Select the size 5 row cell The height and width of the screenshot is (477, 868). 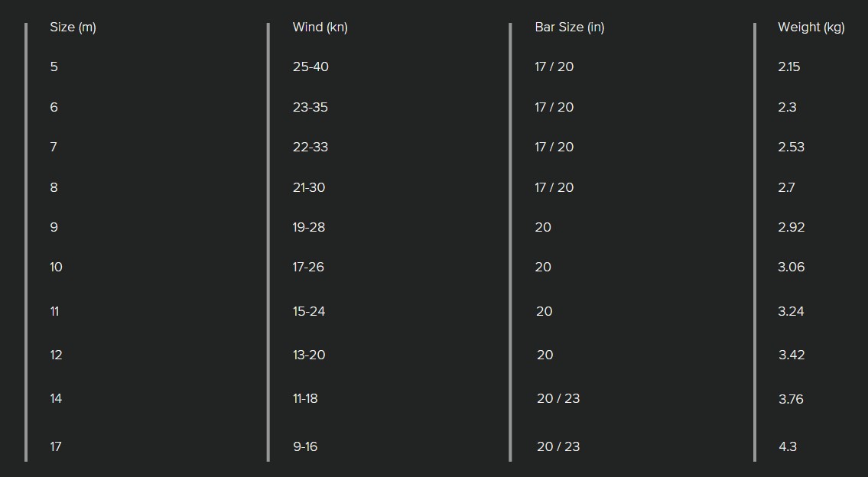click(54, 67)
